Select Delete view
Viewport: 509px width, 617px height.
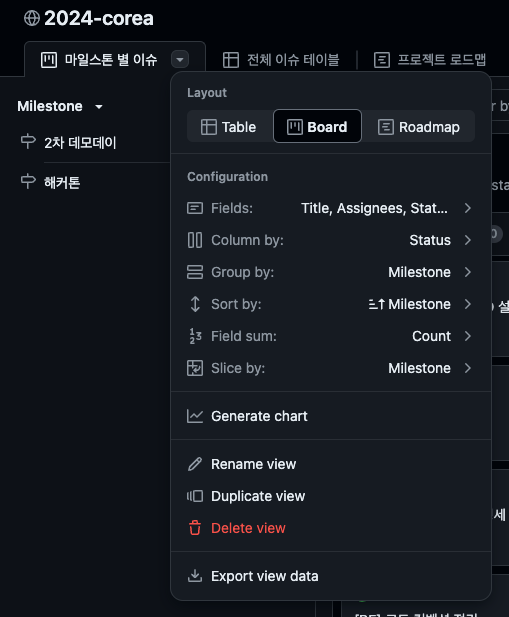click(330, 528)
